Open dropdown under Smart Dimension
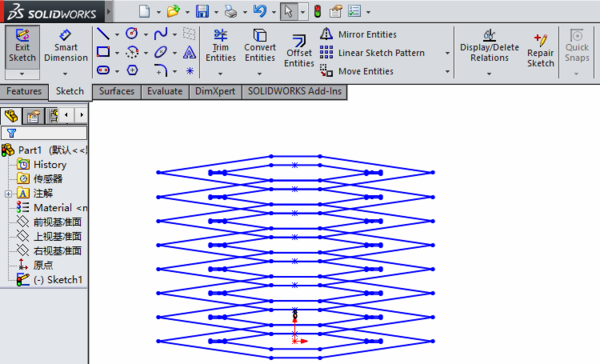The image size is (600, 364). (x=65, y=73)
